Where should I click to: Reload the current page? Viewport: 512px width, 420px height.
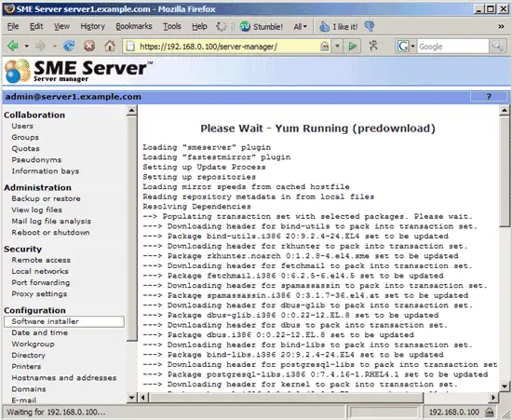click(x=69, y=46)
